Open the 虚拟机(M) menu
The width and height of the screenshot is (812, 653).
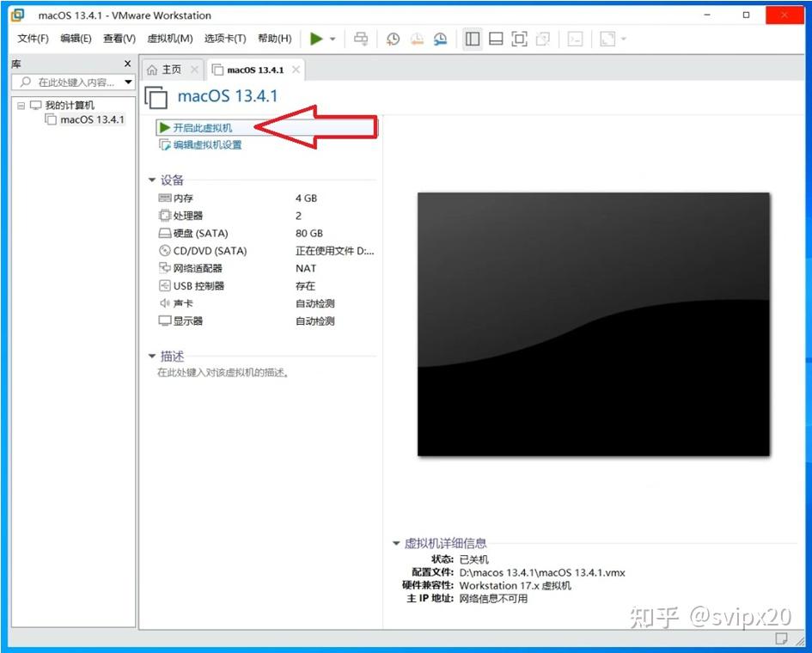170,39
